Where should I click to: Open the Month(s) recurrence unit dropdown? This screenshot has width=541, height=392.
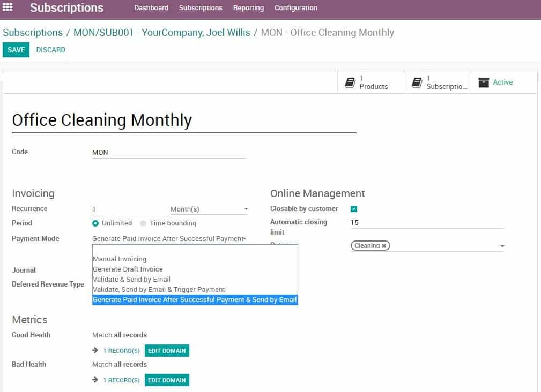209,209
